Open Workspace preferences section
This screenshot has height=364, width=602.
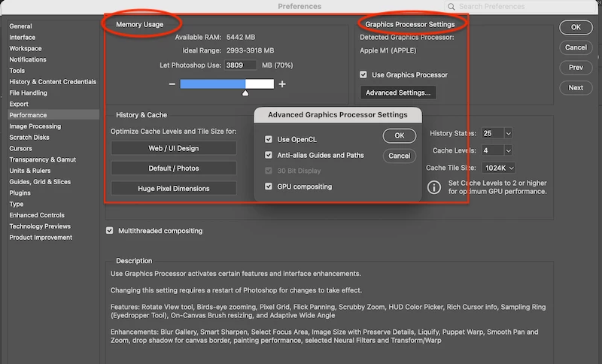(26, 48)
